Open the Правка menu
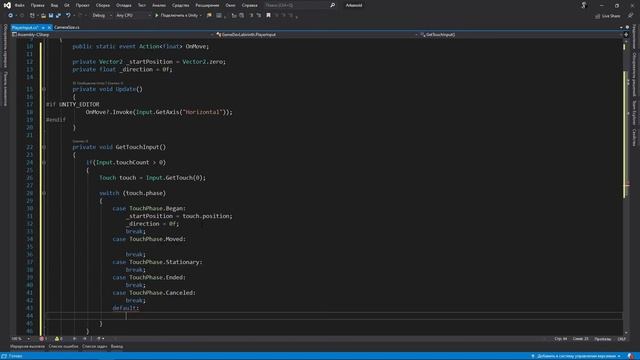Image resolution: width=640 pixels, height=360 pixels. 37,5
